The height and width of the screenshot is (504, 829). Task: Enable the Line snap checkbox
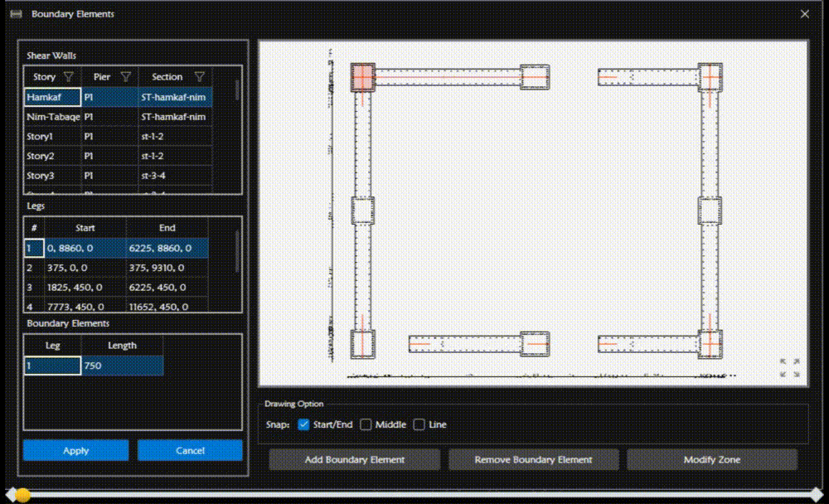click(419, 424)
